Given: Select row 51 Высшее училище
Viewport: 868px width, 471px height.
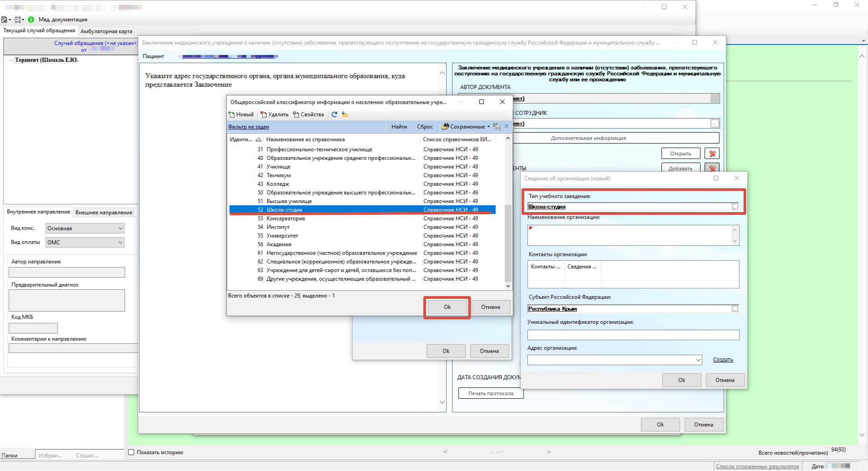Looking at the screenshot, I should click(x=362, y=201).
